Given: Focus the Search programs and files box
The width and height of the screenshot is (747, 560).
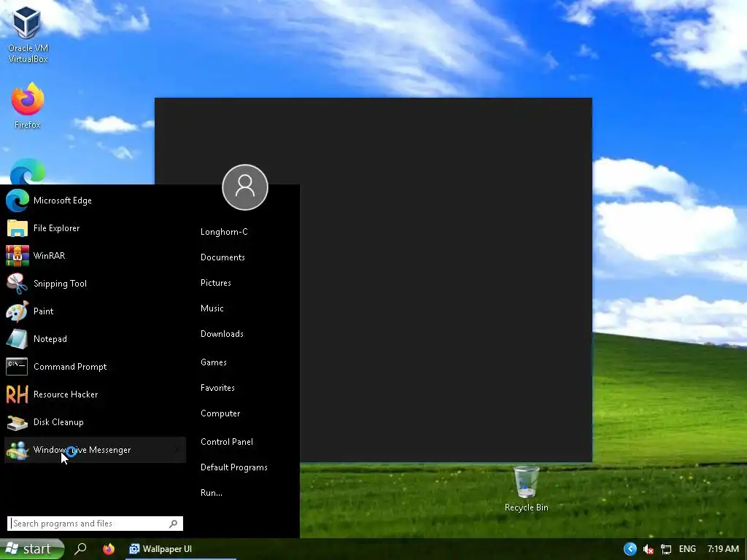Looking at the screenshot, I should click(x=95, y=524).
